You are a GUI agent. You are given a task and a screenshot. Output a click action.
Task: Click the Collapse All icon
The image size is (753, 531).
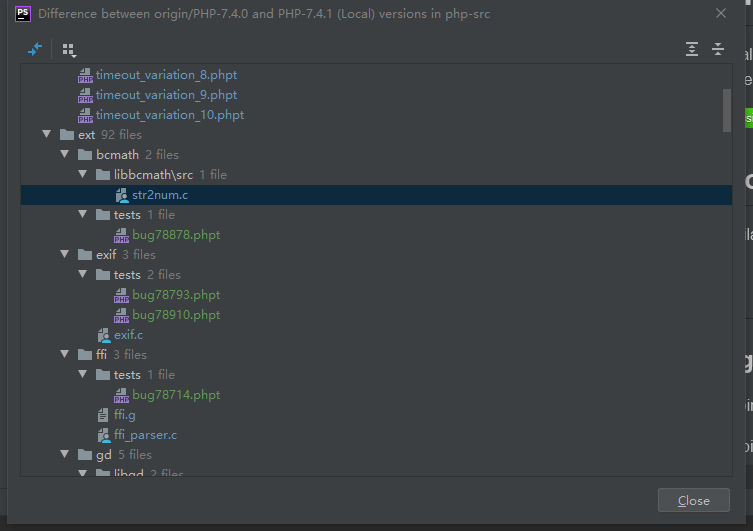[x=718, y=49]
